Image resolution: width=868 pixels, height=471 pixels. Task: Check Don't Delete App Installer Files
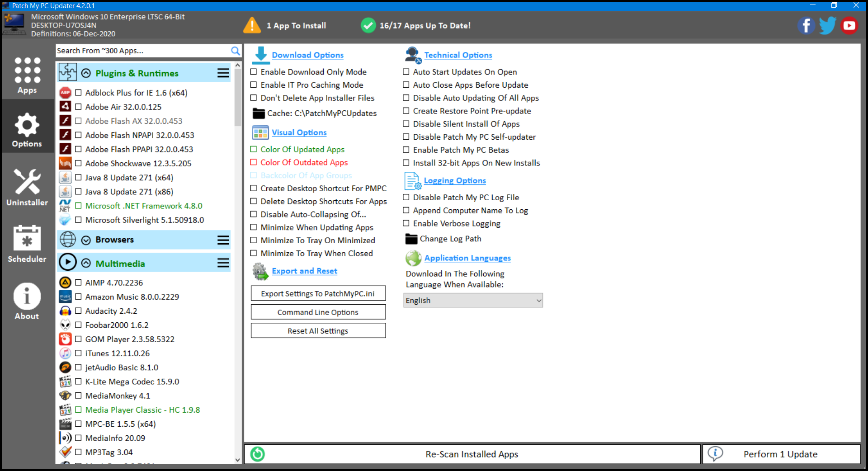pyautogui.click(x=254, y=98)
